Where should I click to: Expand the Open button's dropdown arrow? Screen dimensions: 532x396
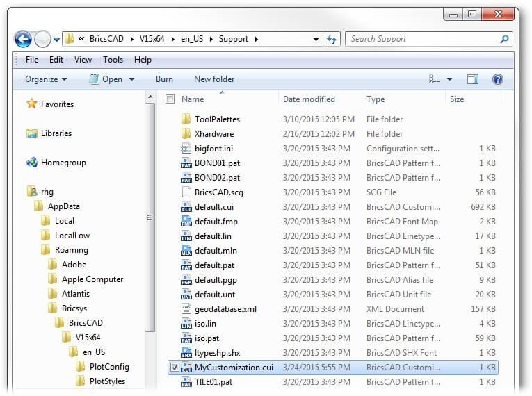[131, 79]
